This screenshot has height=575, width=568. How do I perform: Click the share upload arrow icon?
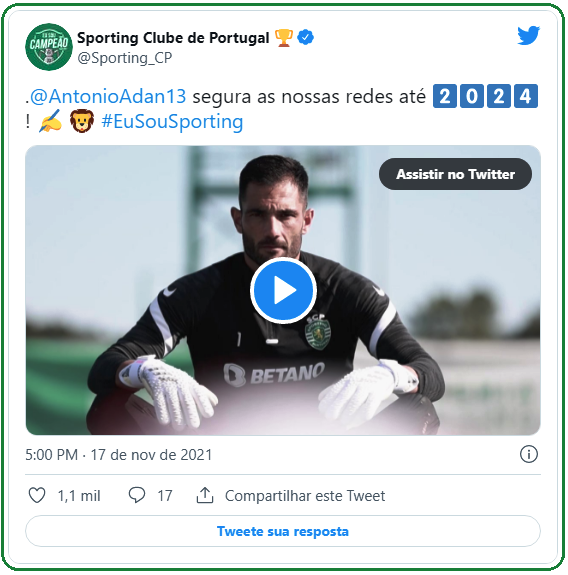click(x=205, y=495)
